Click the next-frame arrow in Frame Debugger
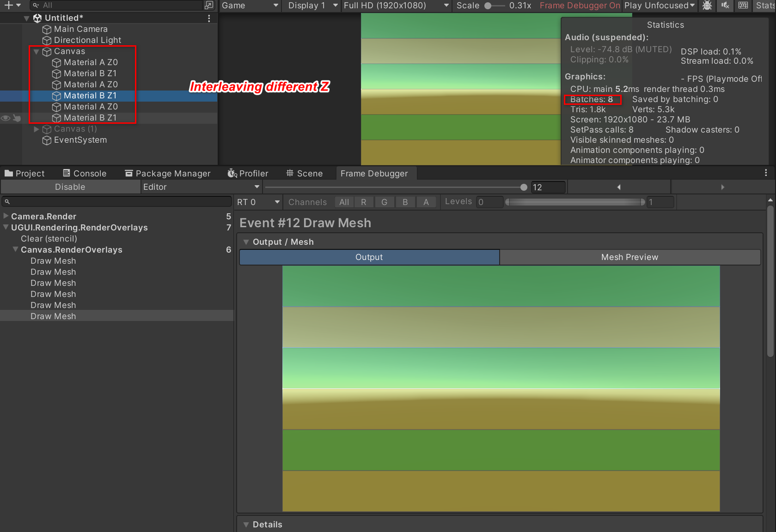 [x=722, y=187]
